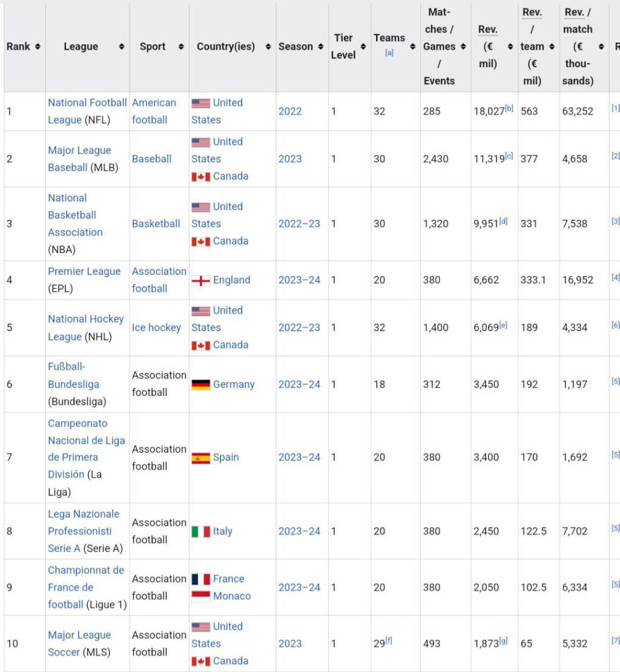Click US flag in NBA row
Viewport: 620px width, 672px height.
[200, 207]
